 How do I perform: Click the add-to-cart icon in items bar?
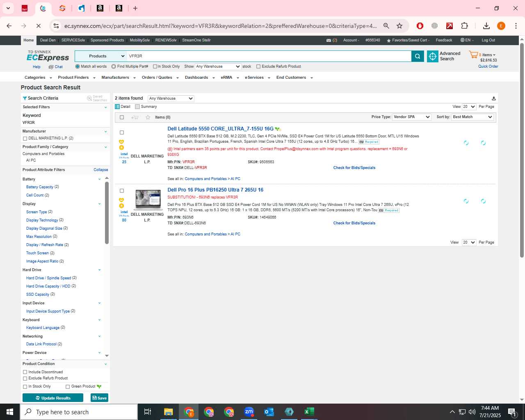[x=135, y=117]
